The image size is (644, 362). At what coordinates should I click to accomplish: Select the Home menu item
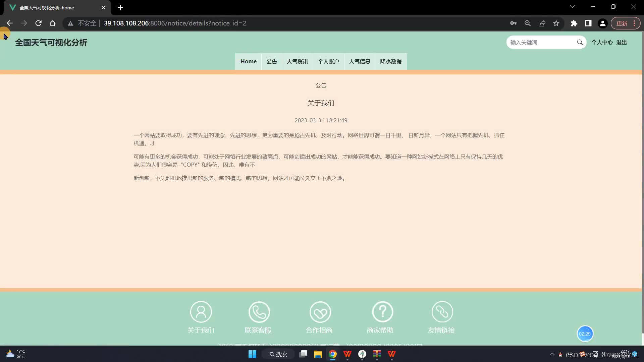pos(249,61)
